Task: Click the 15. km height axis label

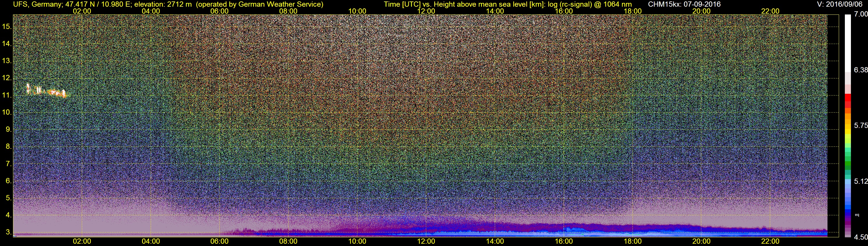Action: [x=7, y=26]
